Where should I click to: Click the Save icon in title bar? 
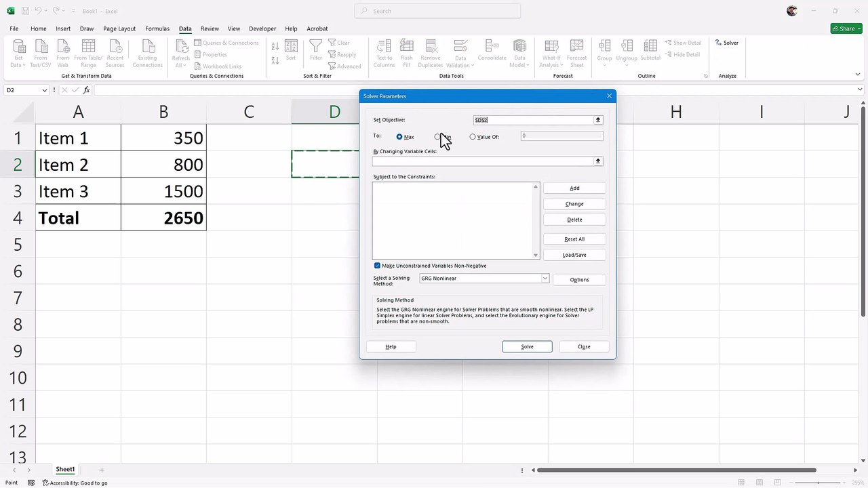click(x=25, y=11)
